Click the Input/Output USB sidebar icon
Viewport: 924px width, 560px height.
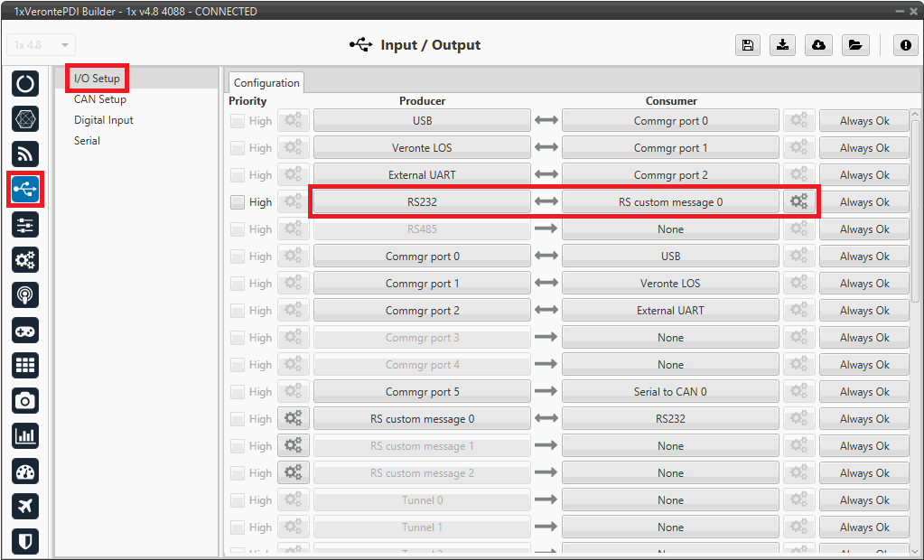[25, 189]
